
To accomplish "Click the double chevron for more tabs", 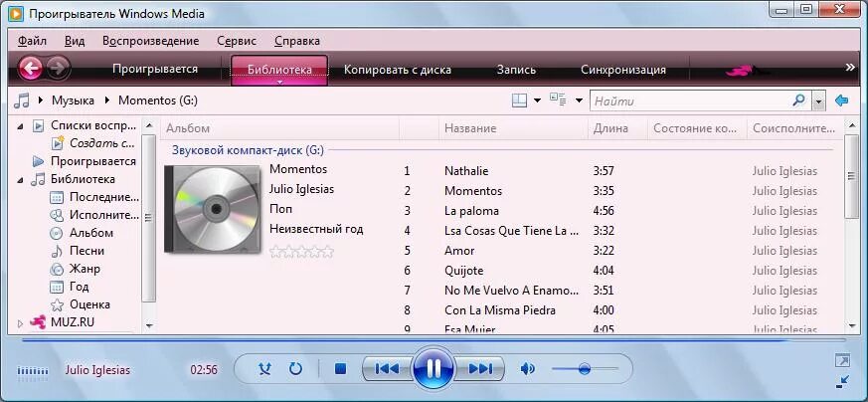I will pyautogui.click(x=850, y=68).
